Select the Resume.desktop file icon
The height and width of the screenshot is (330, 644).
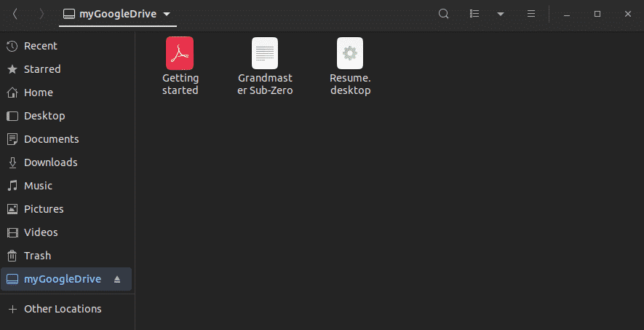click(x=350, y=53)
